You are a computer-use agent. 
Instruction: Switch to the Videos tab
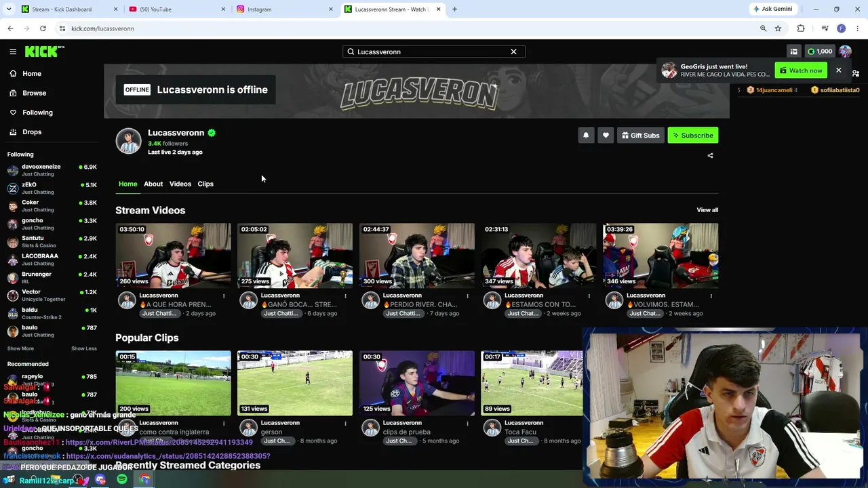(180, 184)
